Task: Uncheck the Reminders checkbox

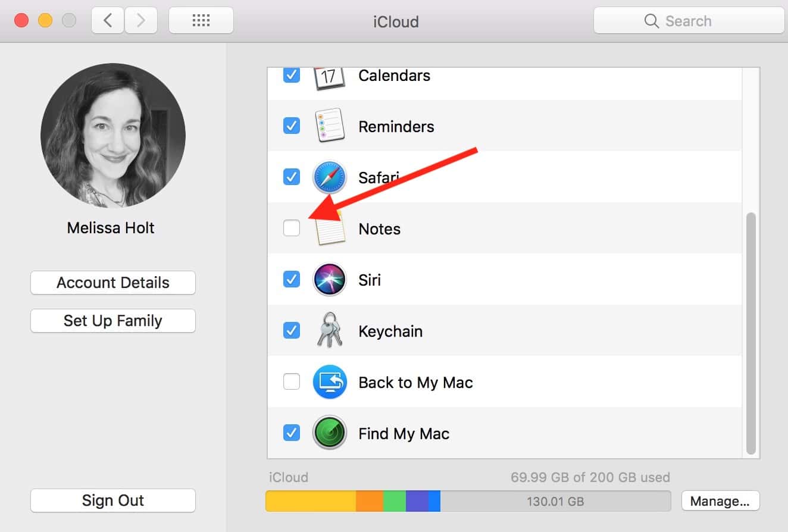Action: pos(291,126)
